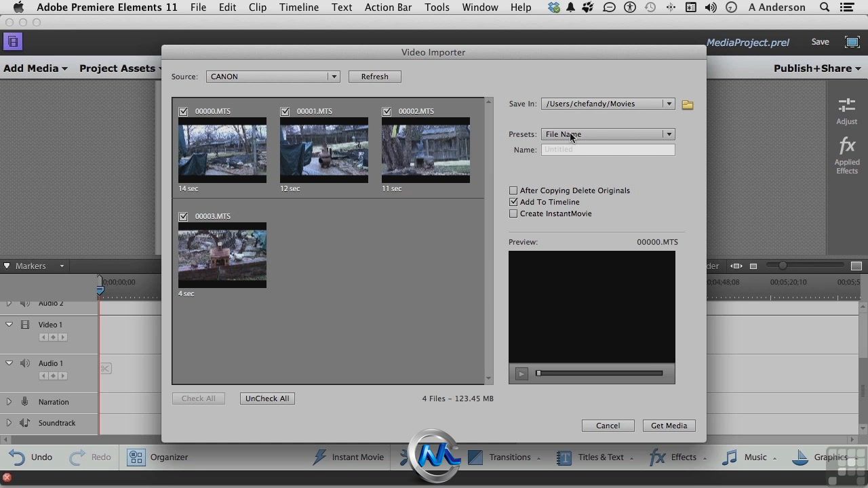Click the volume icon in the menu bar
868x488 pixels.
point(711,7)
